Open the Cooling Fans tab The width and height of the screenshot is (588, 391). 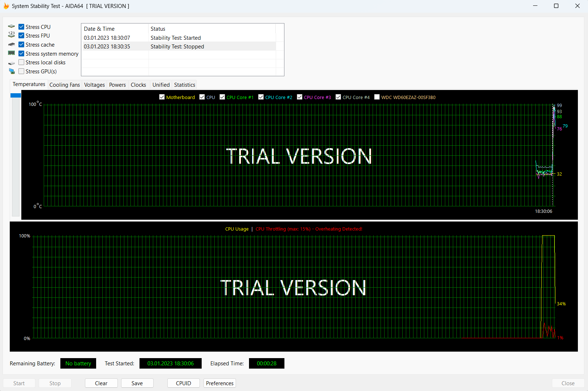click(x=65, y=85)
